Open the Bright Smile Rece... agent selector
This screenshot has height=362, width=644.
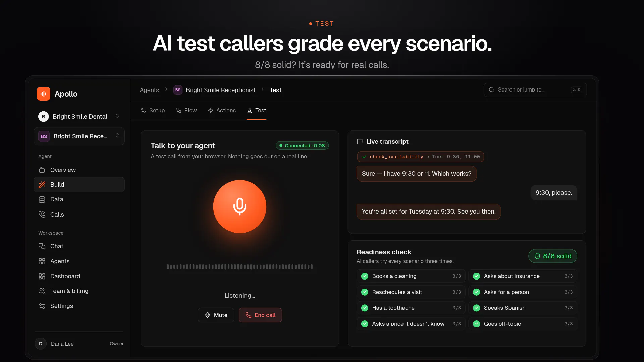79,136
